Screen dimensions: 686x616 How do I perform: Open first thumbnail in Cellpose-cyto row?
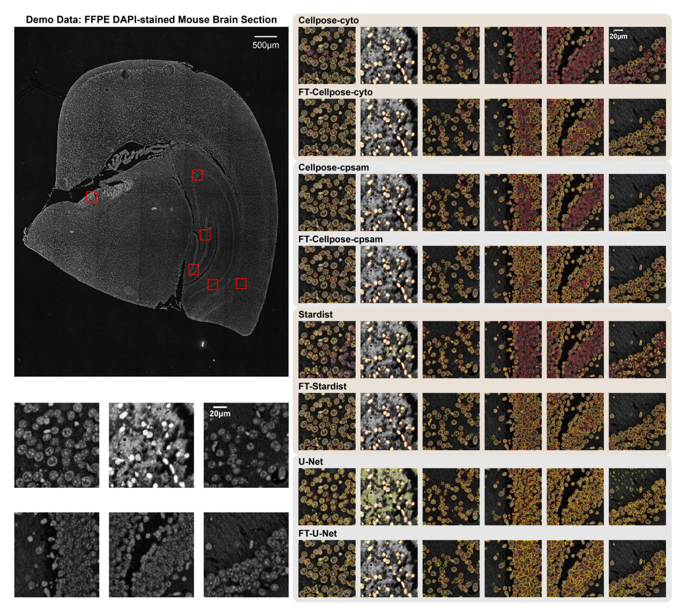click(x=327, y=55)
